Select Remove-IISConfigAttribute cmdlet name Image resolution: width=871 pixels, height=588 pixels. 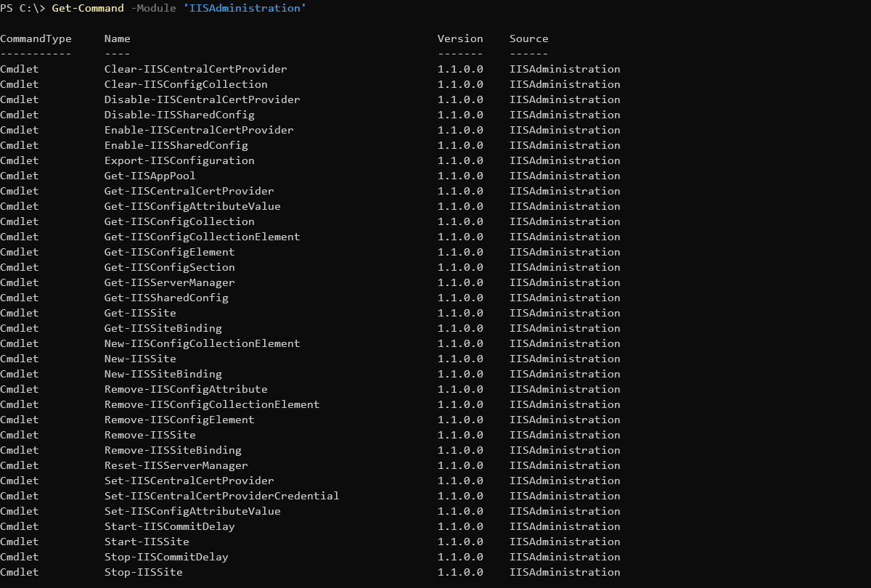coord(186,389)
